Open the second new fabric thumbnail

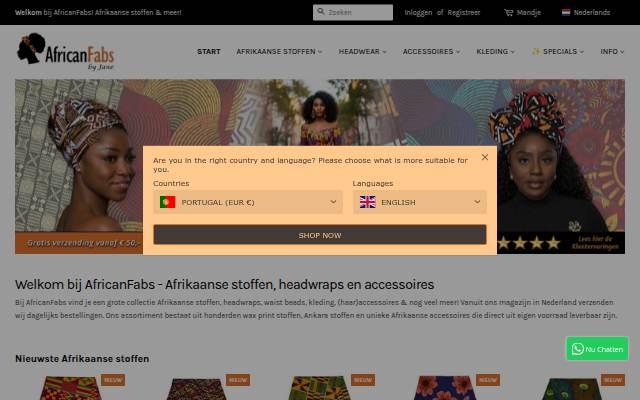196,389
